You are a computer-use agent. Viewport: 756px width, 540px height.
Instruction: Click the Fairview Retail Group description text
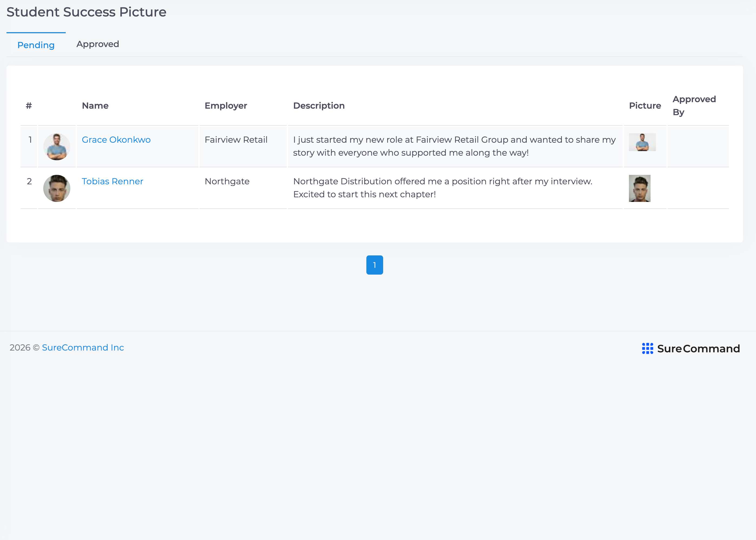pyautogui.click(x=454, y=146)
